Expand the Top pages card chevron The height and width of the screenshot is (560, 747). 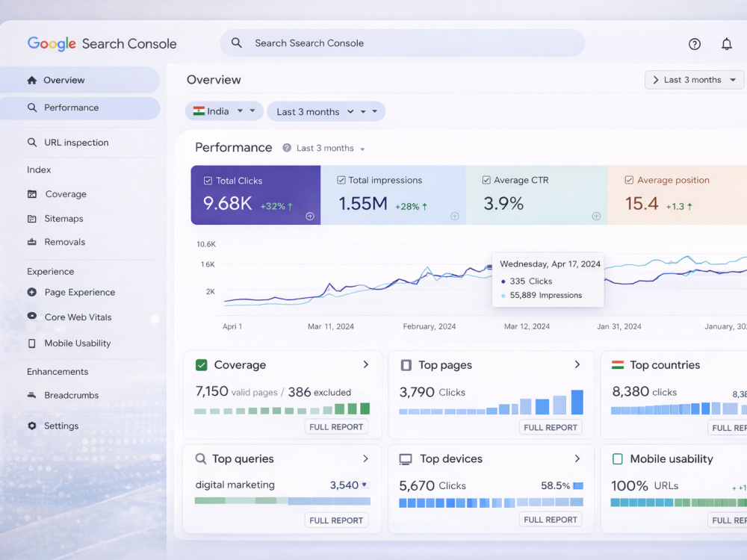point(577,365)
